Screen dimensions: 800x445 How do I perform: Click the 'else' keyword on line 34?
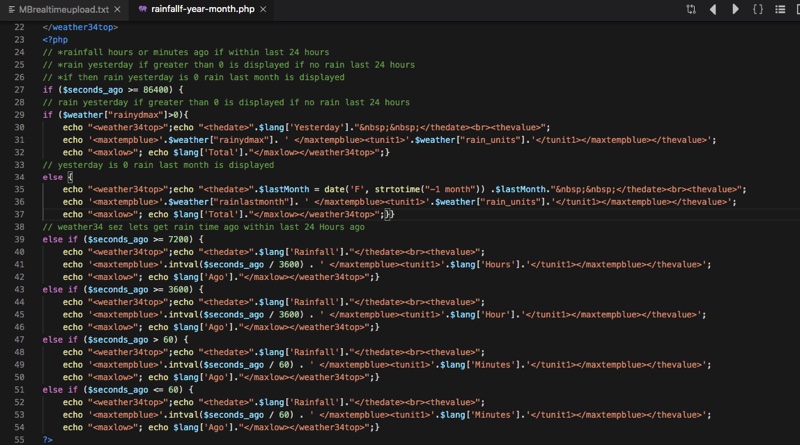52,177
